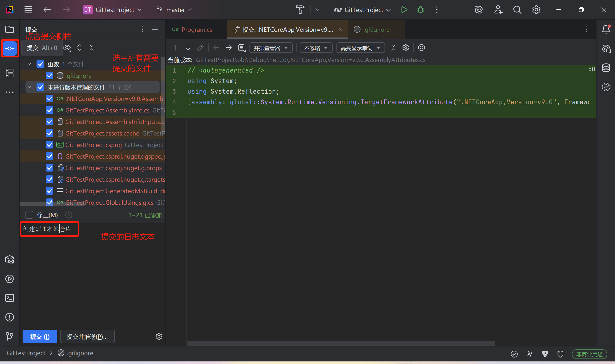Open the Database tool window icon
The image size is (615, 364).
(606, 68)
